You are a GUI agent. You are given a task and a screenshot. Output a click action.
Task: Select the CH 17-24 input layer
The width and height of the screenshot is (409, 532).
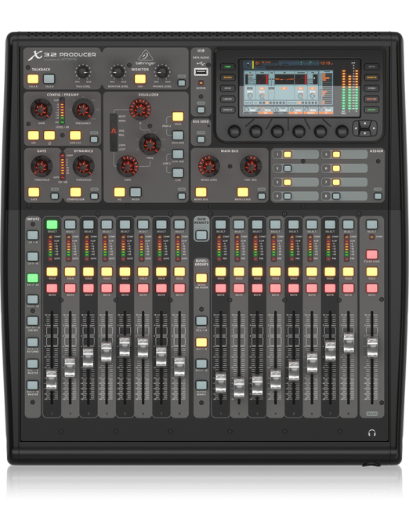pos(33,278)
